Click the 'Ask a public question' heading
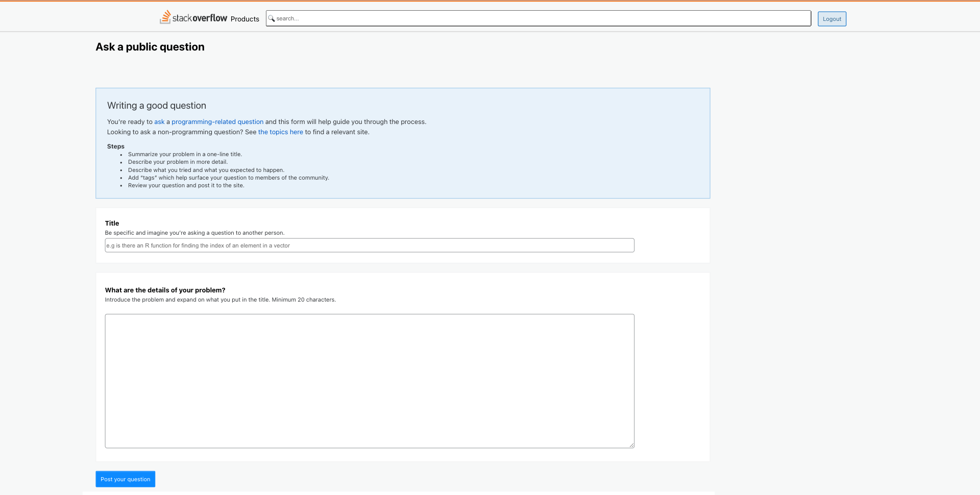980x495 pixels. pyautogui.click(x=150, y=47)
